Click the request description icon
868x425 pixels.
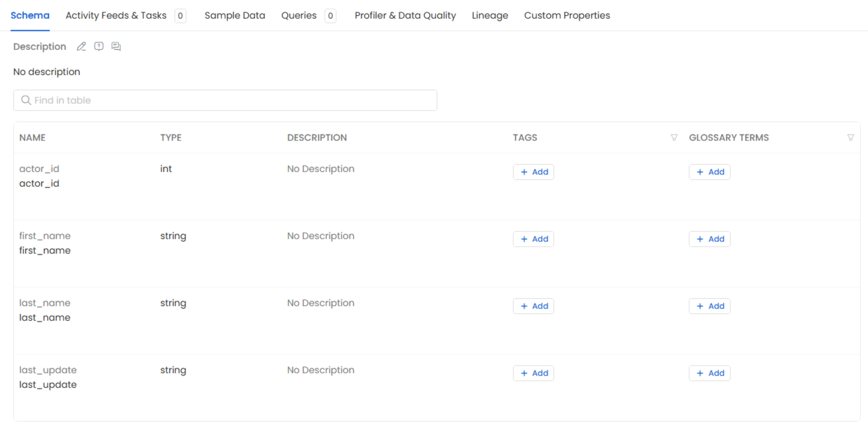[99, 46]
